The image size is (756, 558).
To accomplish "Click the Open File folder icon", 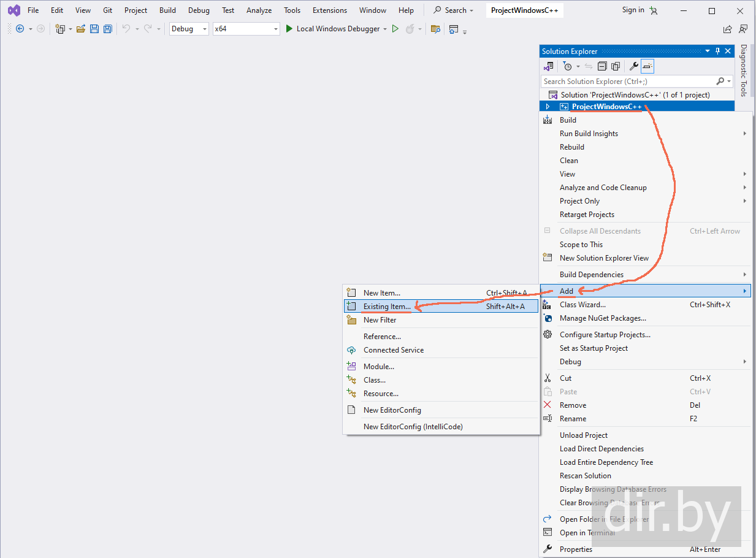I will pos(81,29).
